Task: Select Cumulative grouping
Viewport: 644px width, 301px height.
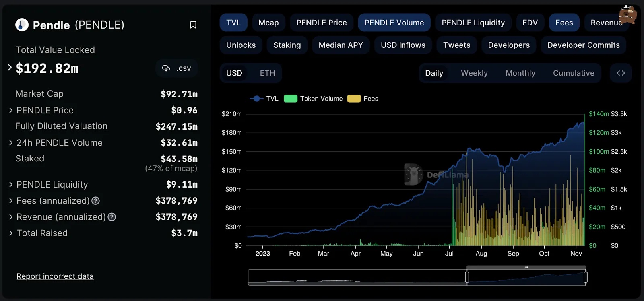Action: pos(574,73)
